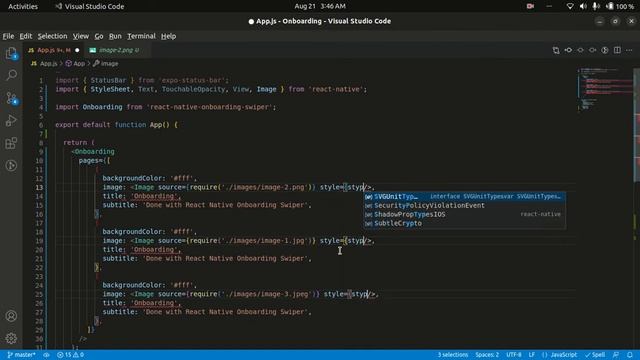Open the Run and Debug view
Viewport: 640px width, 360px height.
11,120
